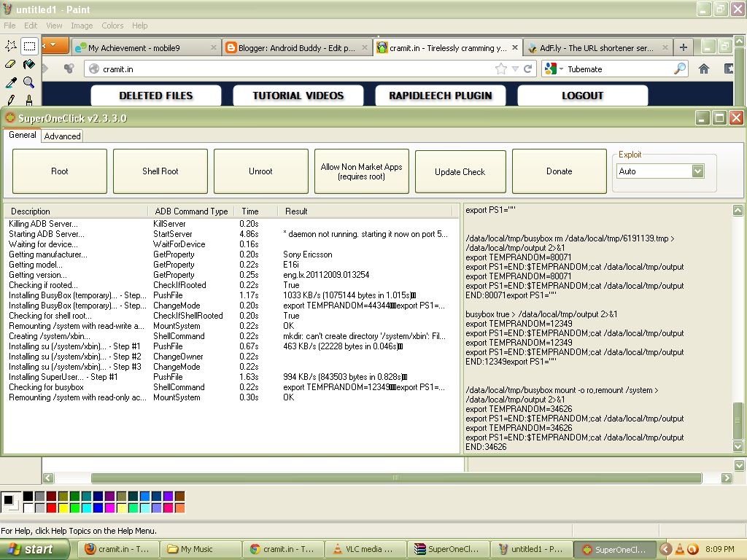Viewport: 747px width, 560px height.
Task: Select the Magnifier tool in Paint
Action: point(29,82)
